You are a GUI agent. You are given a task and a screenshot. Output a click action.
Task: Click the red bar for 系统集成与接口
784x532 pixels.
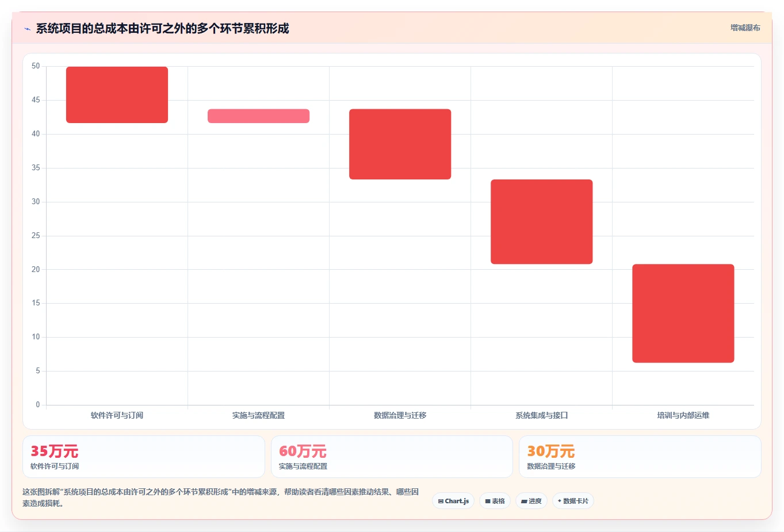click(x=541, y=222)
